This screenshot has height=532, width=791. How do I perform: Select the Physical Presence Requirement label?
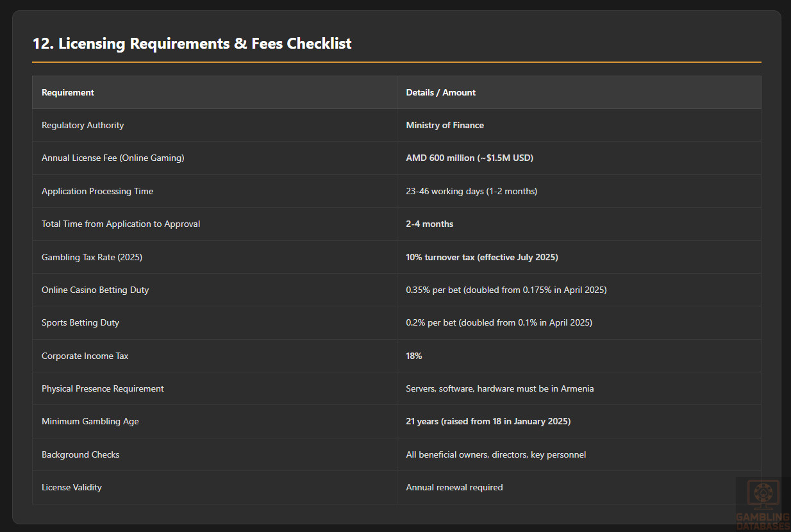coord(103,388)
